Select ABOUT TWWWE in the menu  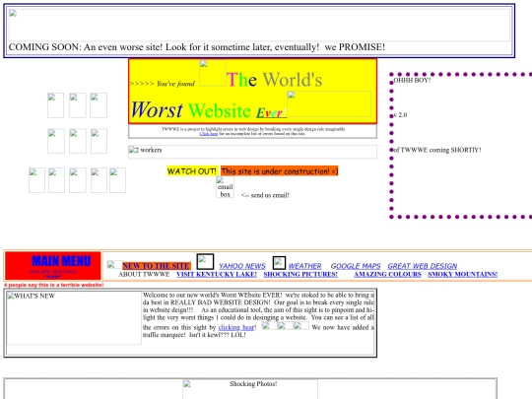tap(144, 274)
